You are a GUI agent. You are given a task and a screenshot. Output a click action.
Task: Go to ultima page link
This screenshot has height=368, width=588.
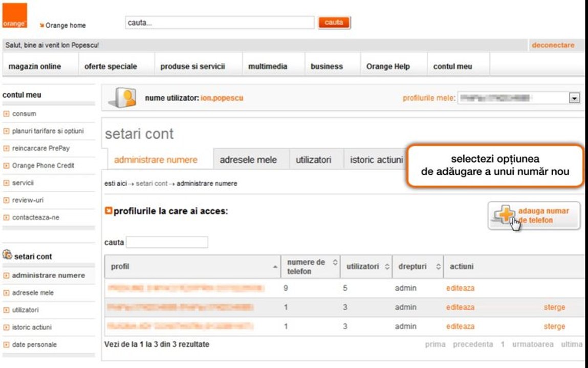tap(572, 344)
